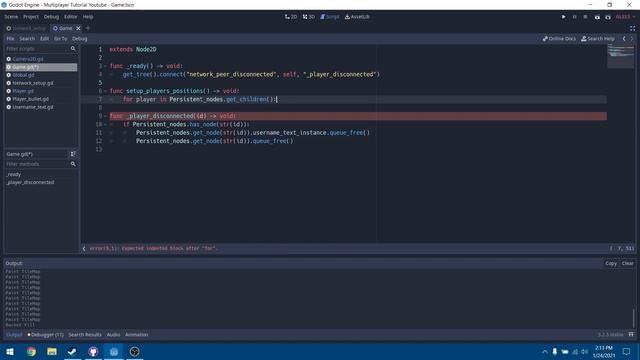
Task: Close the Game scene tab
Action: [78, 28]
